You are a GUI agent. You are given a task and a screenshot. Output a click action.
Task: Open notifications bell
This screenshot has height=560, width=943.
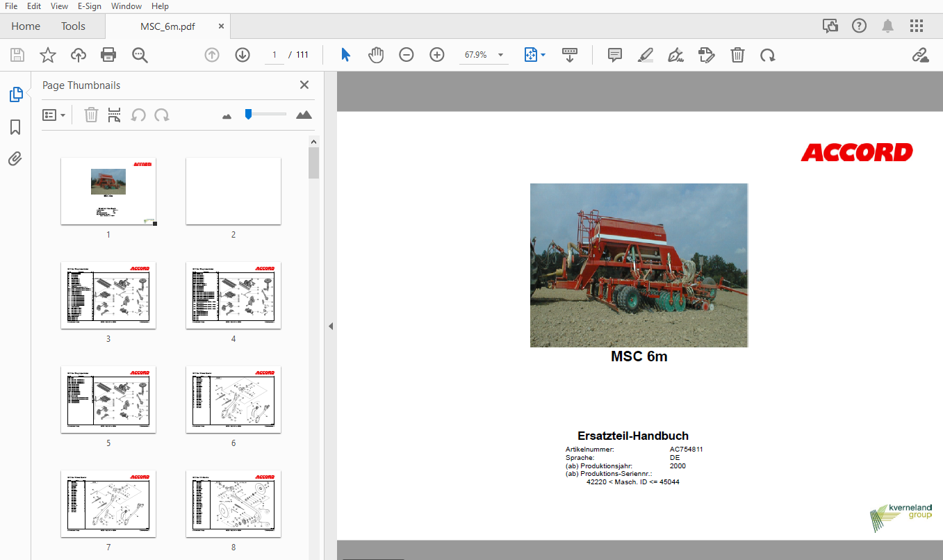click(888, 26)
